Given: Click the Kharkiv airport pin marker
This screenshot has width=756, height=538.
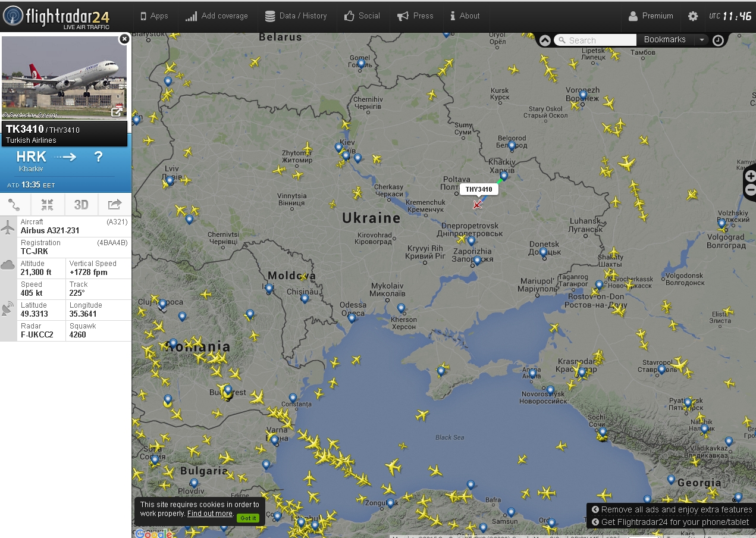Looking at the screenshot, I should (504, 176).
